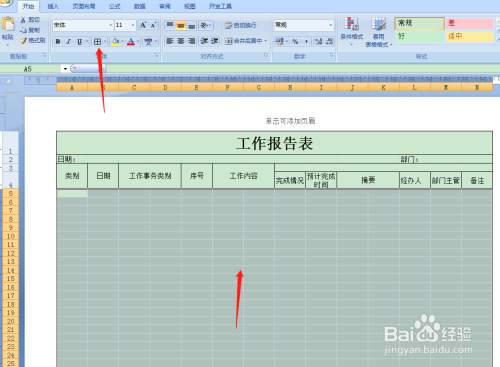Apply the Bad (差) cell style

470,23
